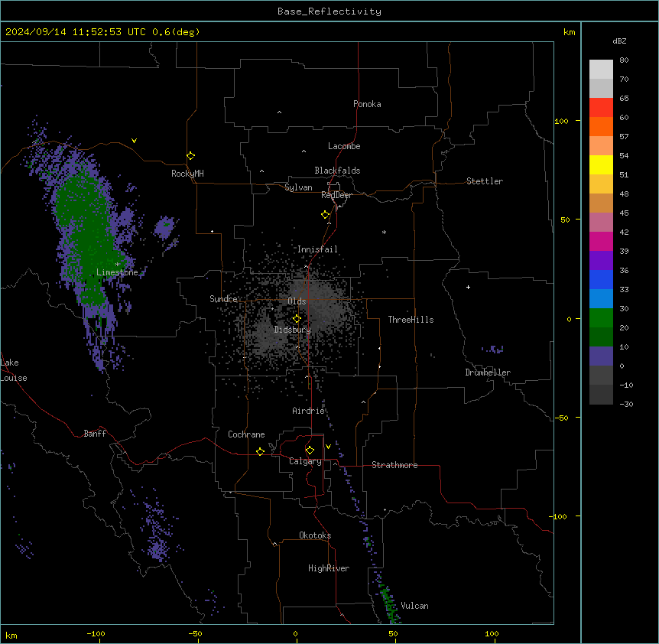Click the white caret marker west of Ponoka
The image size is (659, 644).
pos(280,112)
